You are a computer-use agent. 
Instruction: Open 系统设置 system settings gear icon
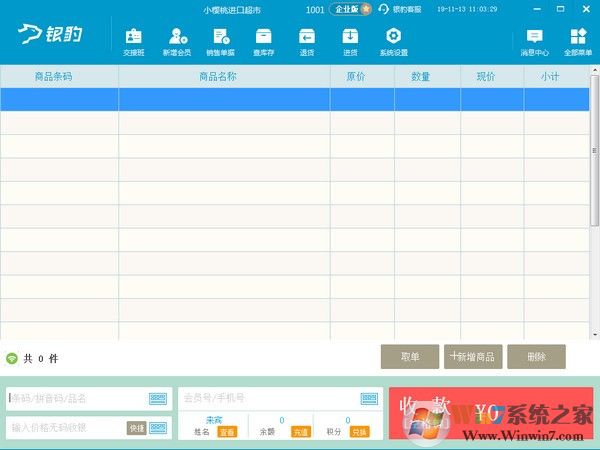point(394,41)
